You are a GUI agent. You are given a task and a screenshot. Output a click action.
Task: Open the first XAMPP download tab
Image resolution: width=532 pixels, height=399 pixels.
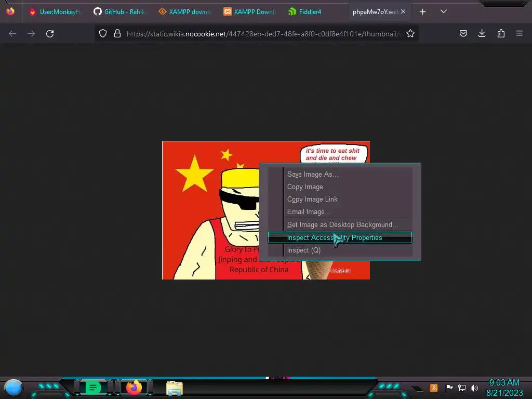point(185,12)
